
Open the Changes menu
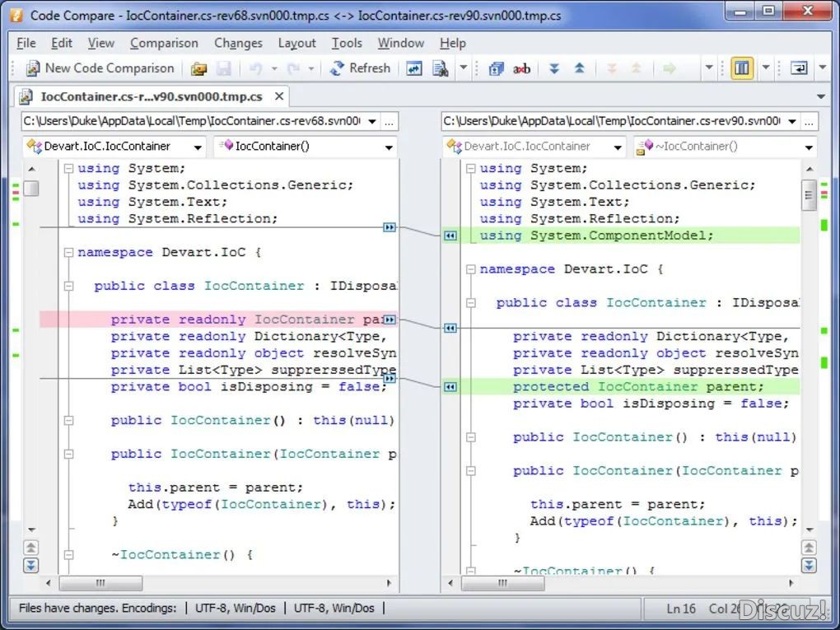tap(238, 43)
